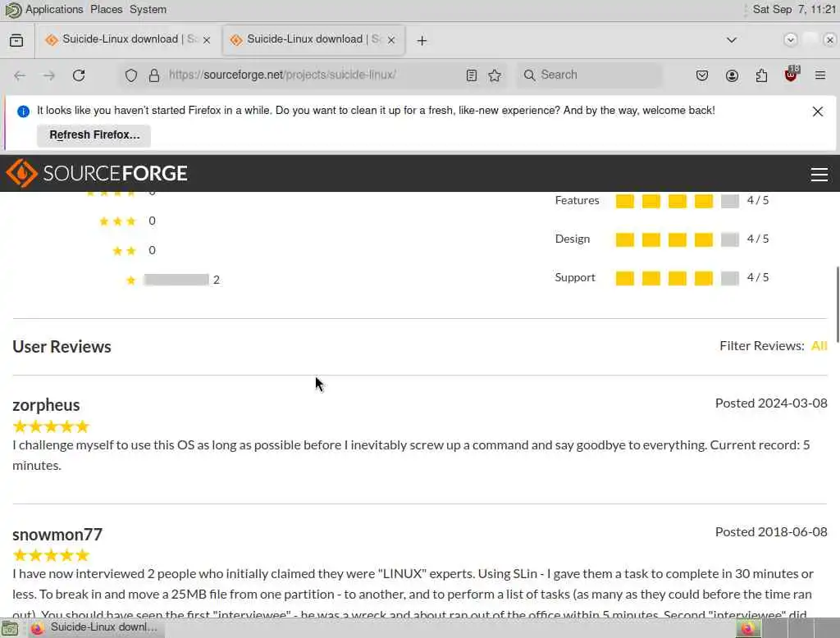
Task: Open the Places menu
Action: click(x=106, y=10)
